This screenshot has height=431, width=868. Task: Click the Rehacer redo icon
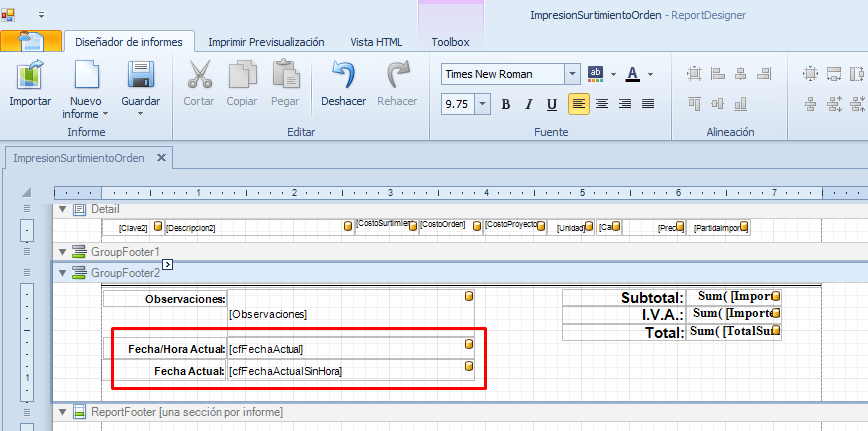(x=397, y=76)
